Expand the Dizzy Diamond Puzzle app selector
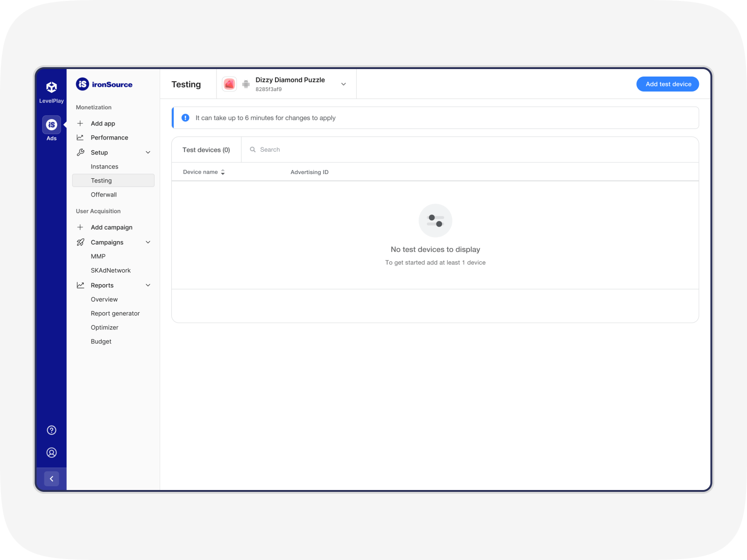This screenshot has width=747, height=560. click(x=343, y=84)
